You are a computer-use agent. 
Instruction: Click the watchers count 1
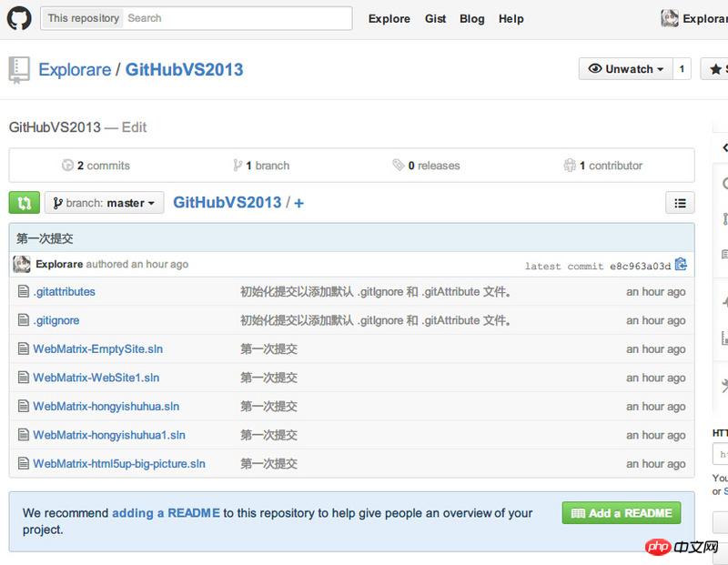tap(682, 69)
